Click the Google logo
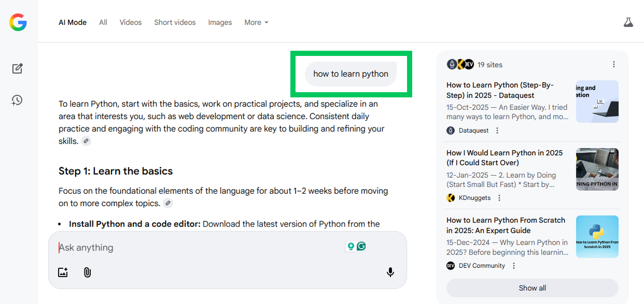 point(18,22)
